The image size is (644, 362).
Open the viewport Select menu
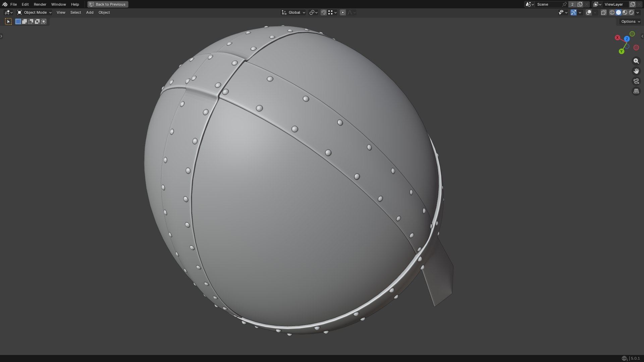[75, 12]
